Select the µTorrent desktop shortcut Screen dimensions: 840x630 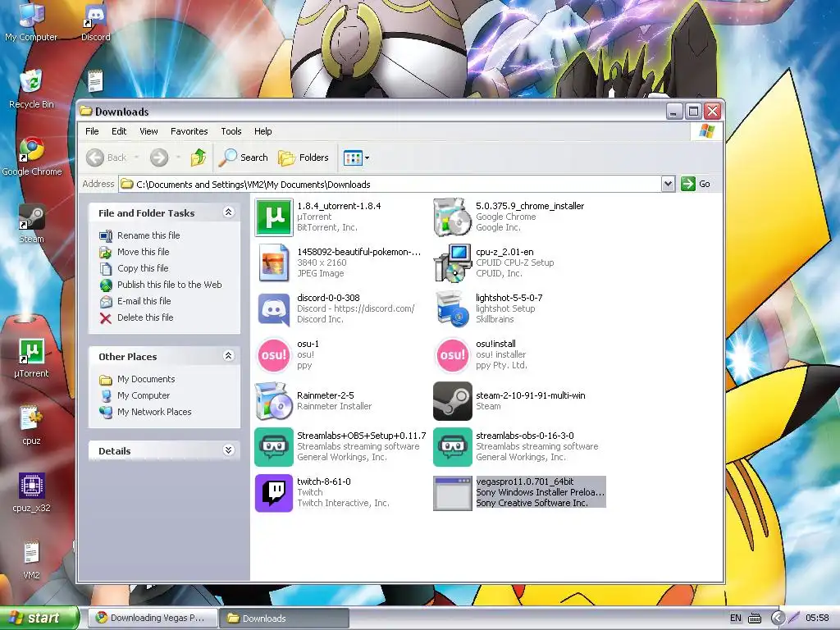[x=31, y=358]
